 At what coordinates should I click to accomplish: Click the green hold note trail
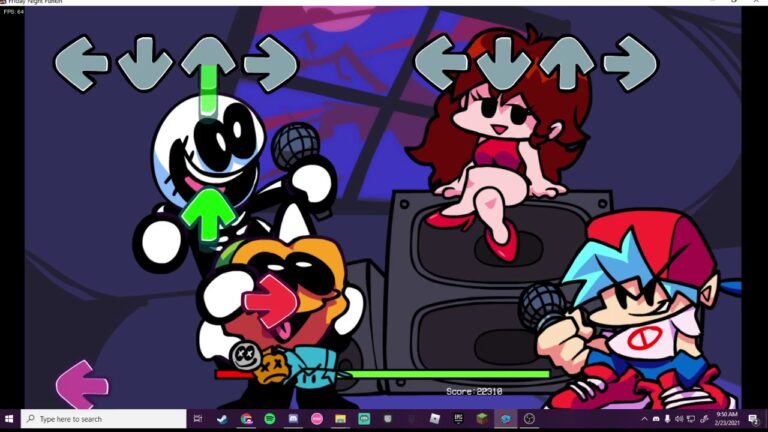[x=209, y=91]
